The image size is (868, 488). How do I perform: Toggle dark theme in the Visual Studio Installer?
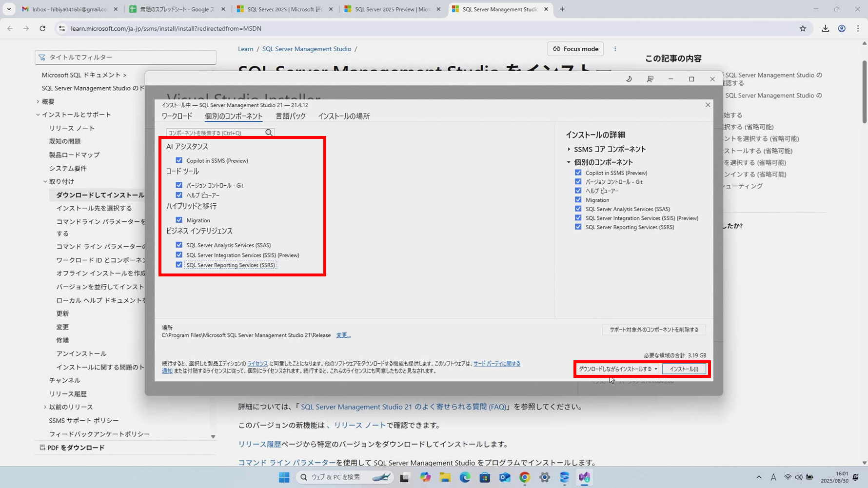tap(629, 78)
